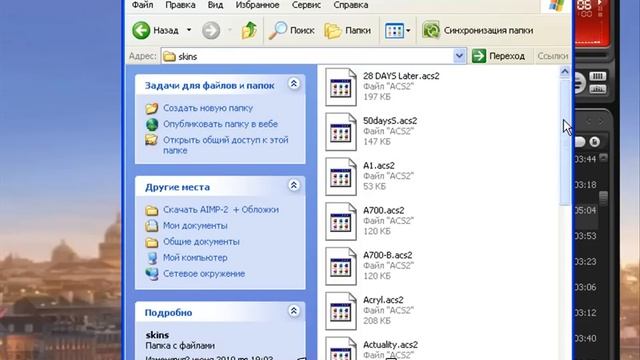The width and height of the screenshot is (640, 360).
Task: Open the Правка menu
Action: coord(180,5)
